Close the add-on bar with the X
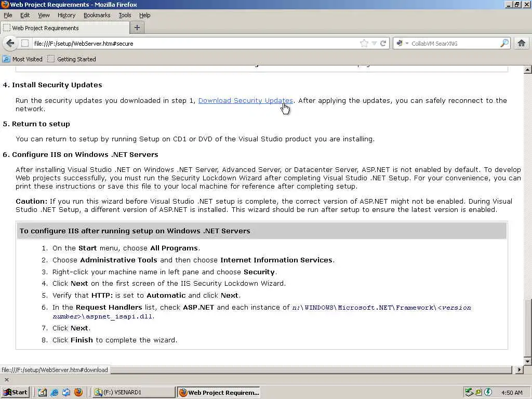 pos(6,380)
